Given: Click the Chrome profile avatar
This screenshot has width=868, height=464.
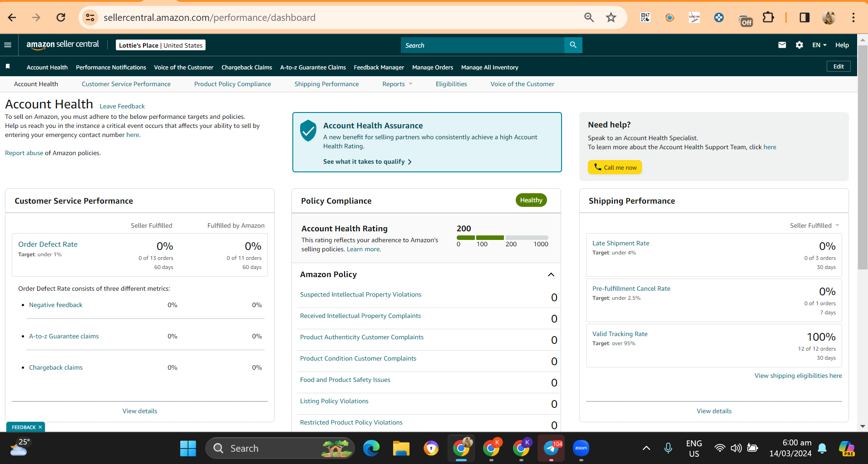Looking at the screenshot, I should 829,18.
